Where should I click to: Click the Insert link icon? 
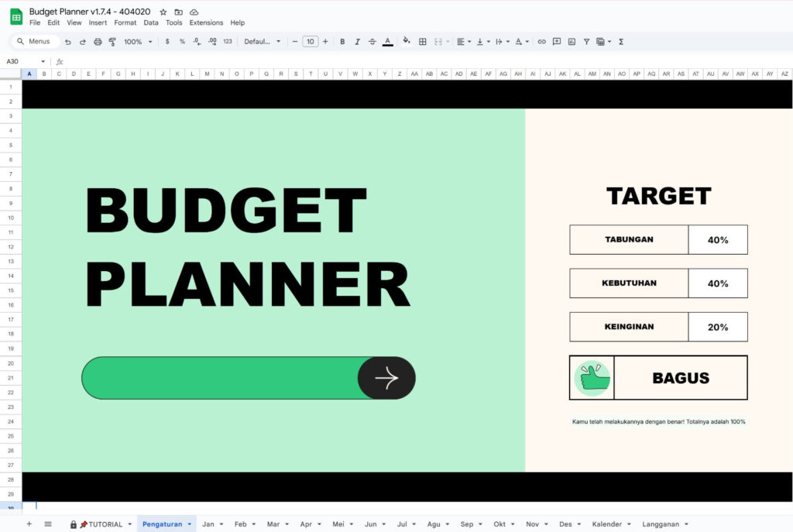[x=541, y=42]
